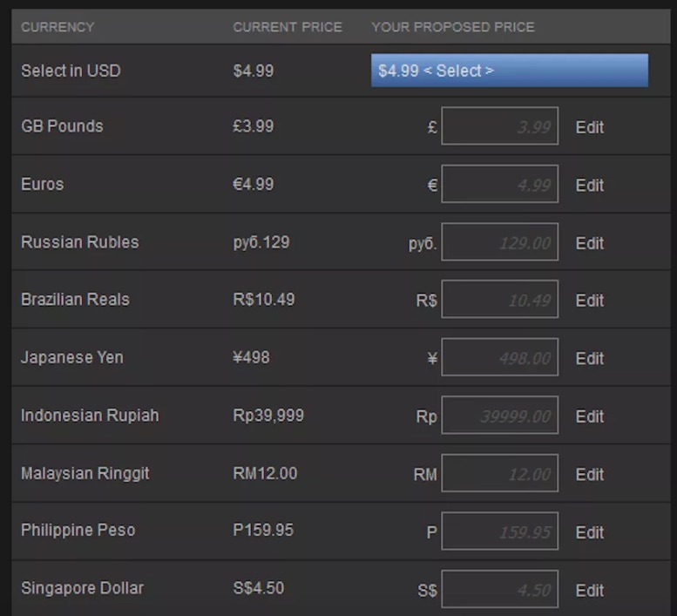Focus the Malaysian Ringgit input field
The height and width of the screenshot is (616, 677).
(499, 473)
